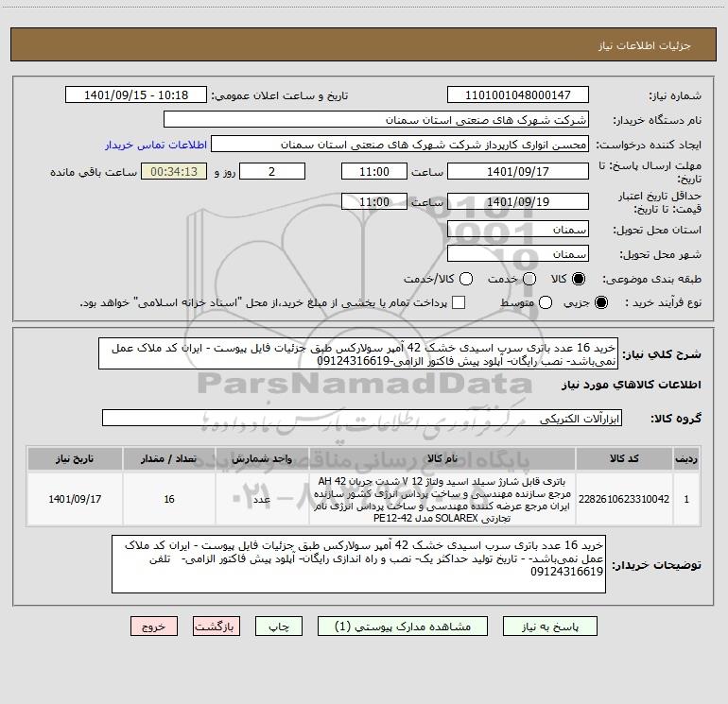Click the تاریخ نیاز column header
This screenshot has width=728, height=704.
pos(75,459)
